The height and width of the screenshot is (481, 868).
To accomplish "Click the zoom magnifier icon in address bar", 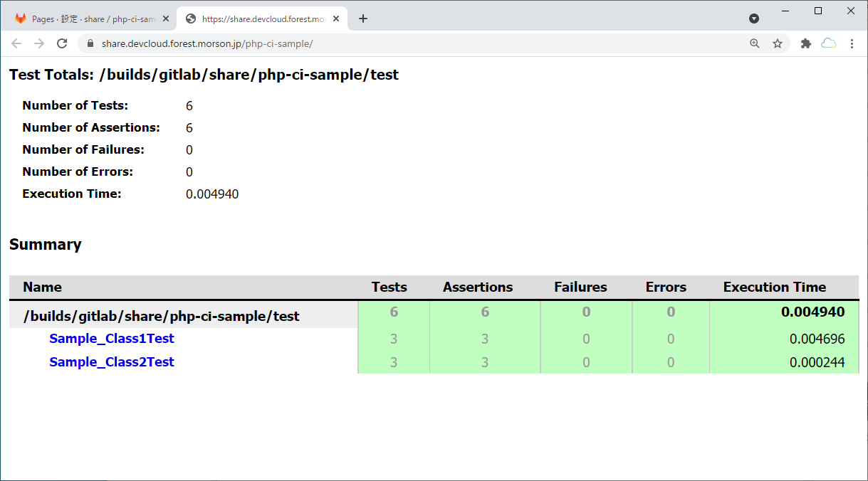I will 755,43.
